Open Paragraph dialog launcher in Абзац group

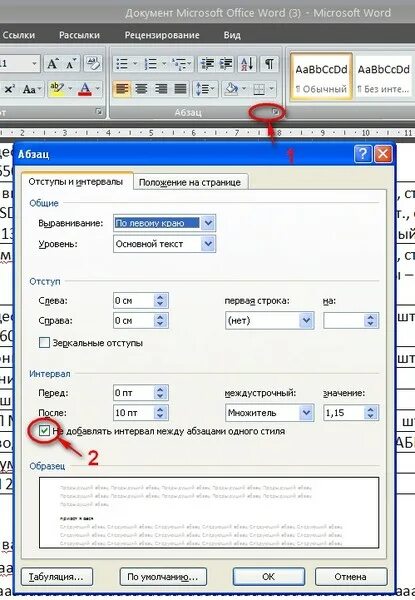[x=275, y=112]
